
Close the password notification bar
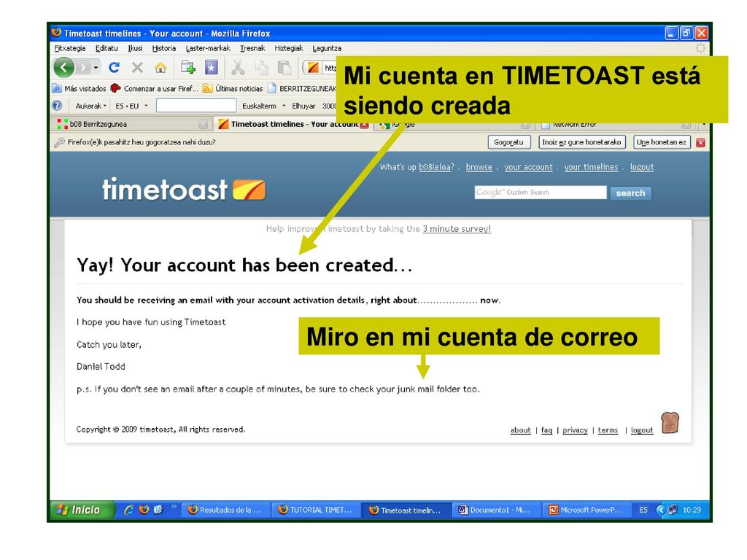(x=700, y=142)
